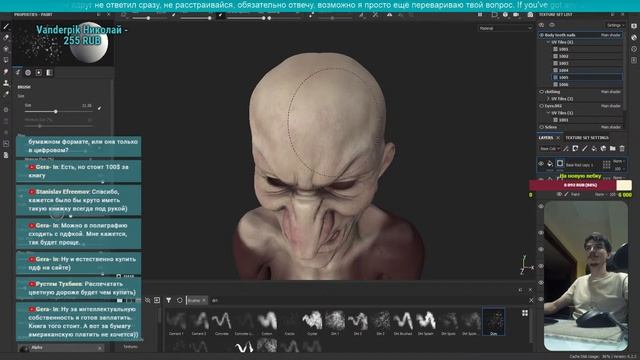The image size is (640, 360).
Task: Expand UV Tiles (2) under clothing
Action: coord(548,99)
